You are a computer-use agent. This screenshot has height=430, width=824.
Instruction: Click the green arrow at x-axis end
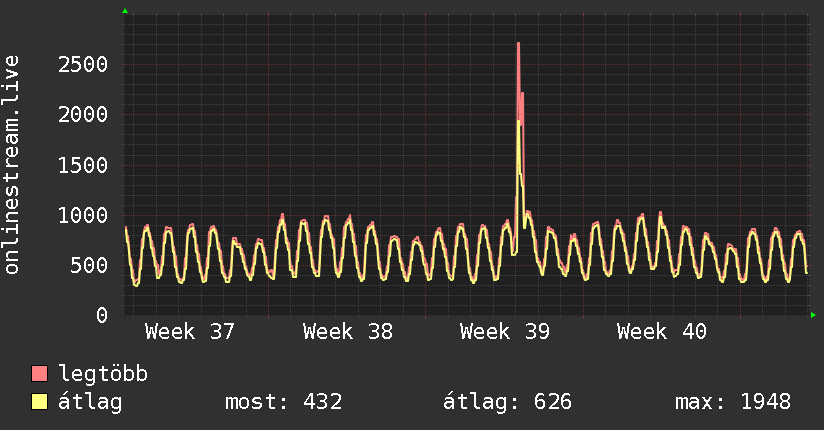[x=813, y=315]
